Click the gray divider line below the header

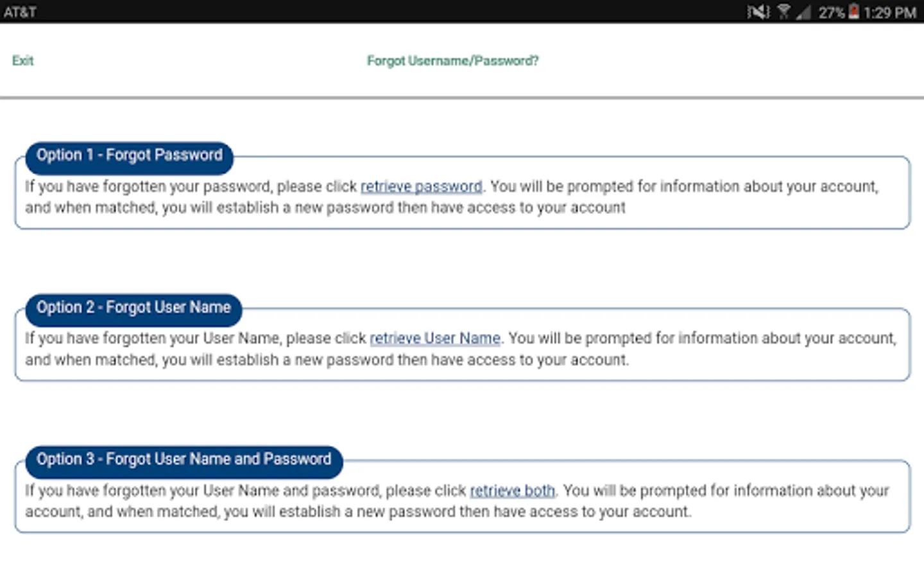click(x=462, y=98)
